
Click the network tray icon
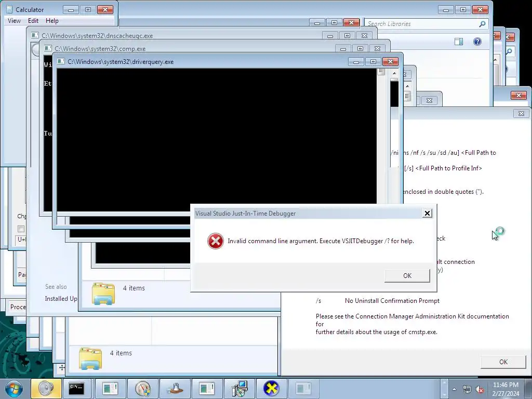tap(467, 389)
